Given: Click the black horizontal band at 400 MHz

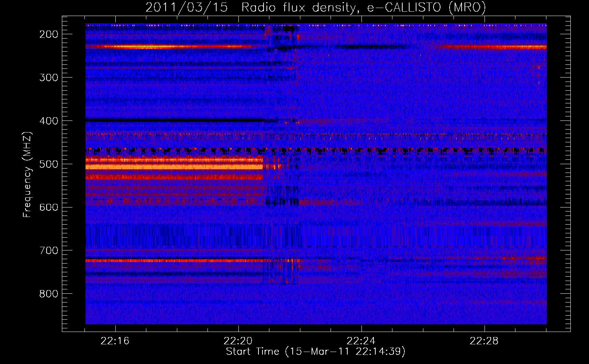Looking at the screenshot, I should click(175, 120).
